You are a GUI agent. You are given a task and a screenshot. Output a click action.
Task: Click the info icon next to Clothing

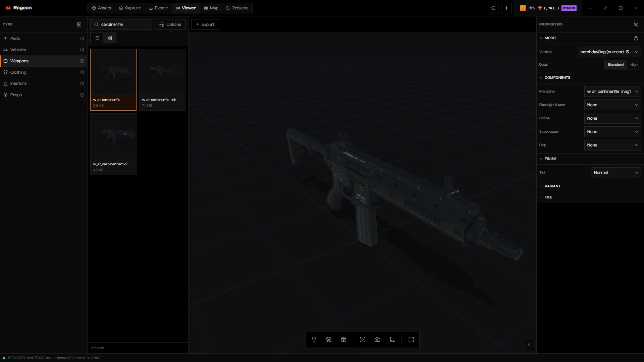point(82,72)
